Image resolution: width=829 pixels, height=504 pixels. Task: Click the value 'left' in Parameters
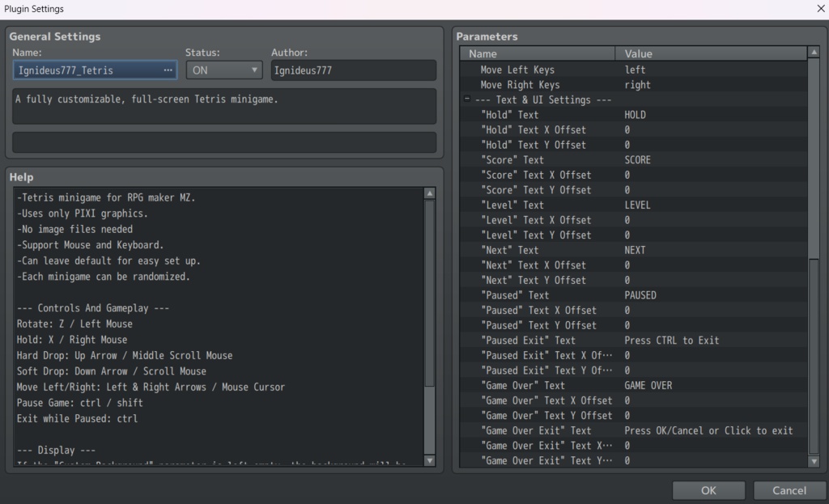point(635,70)
